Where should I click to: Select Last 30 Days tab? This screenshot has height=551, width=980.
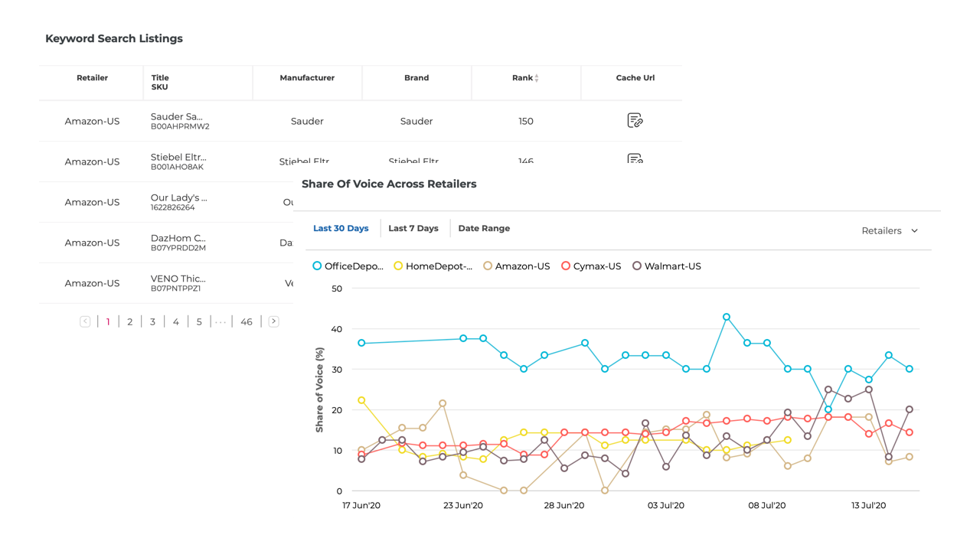click(341, 228)
